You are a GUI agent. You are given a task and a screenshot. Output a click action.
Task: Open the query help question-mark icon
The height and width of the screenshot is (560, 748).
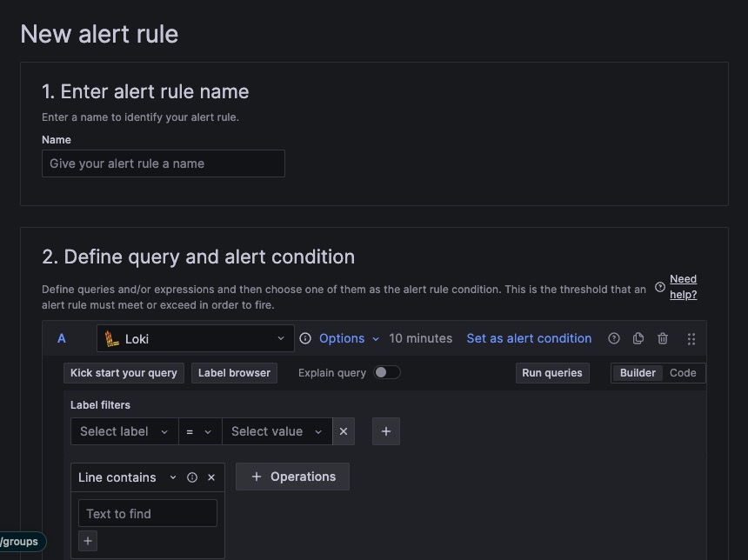(614, 338)
